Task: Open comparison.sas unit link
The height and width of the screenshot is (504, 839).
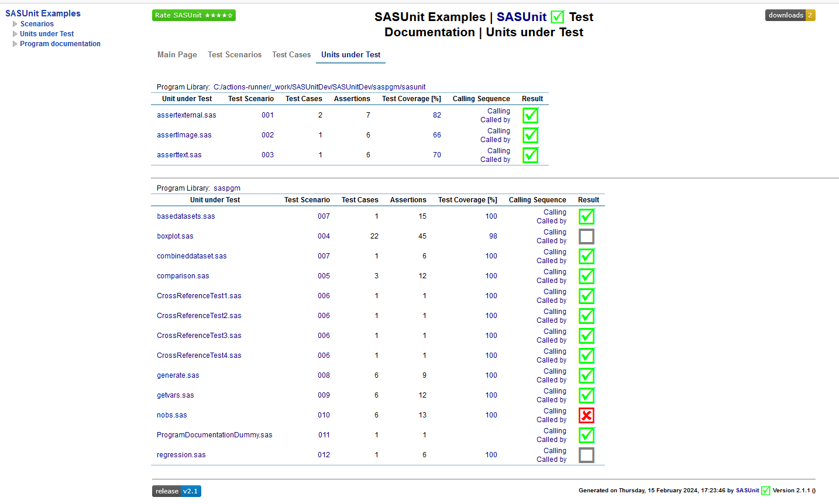Action: coord(183,276)
